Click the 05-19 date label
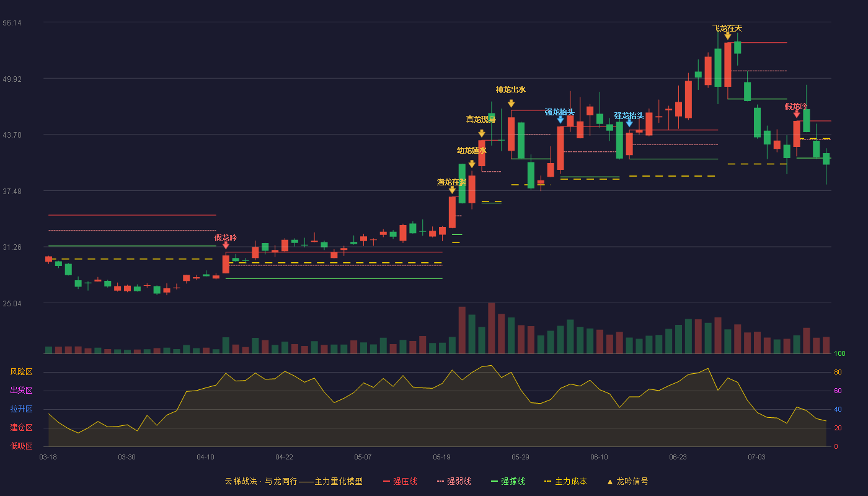Viewport: 868px width, 496px height. pyautogui.click(x=441, y=457)
